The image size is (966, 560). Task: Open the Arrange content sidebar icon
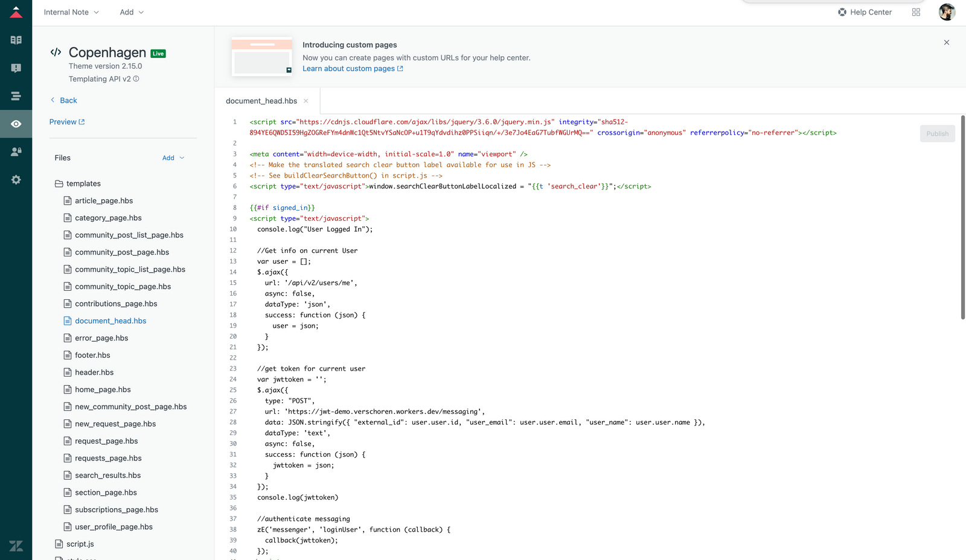point(16,96)
